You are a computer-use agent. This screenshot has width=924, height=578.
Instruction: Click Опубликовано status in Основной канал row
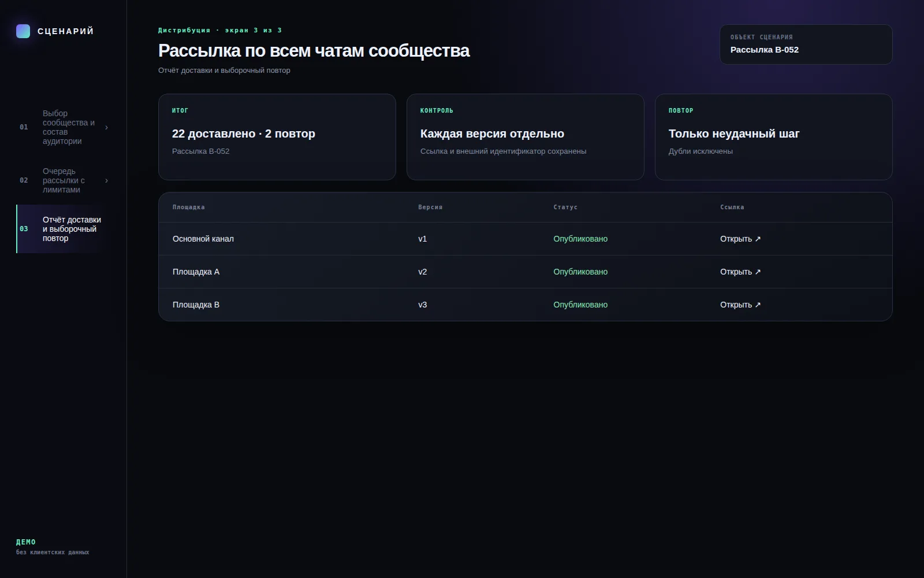pyautogui.click(x=580, y=239)
